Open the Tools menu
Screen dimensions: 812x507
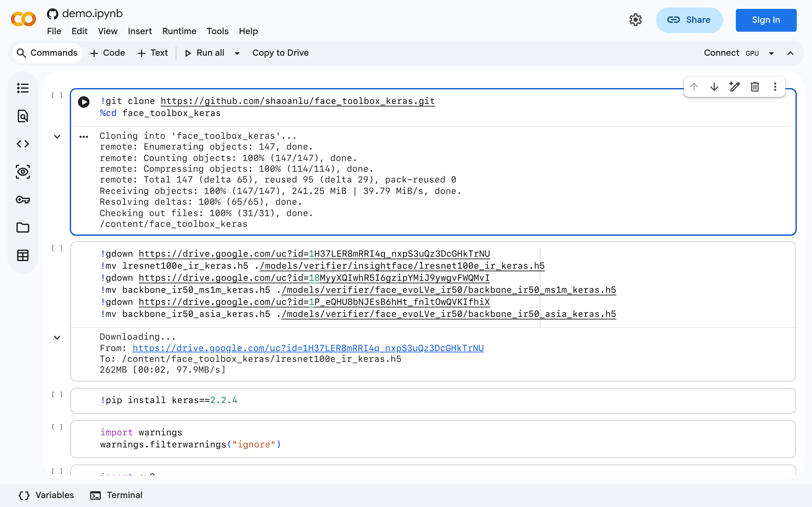tap(217, 31)
